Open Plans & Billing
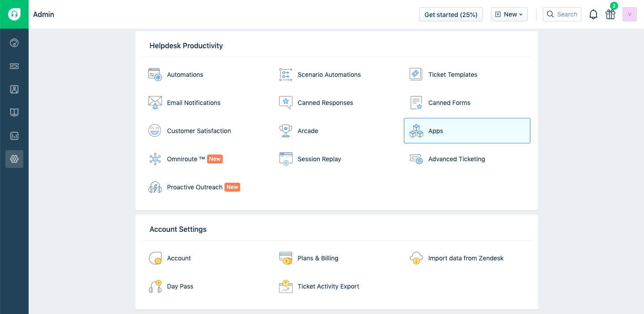644x314 pixels. [x=318, y=258]
